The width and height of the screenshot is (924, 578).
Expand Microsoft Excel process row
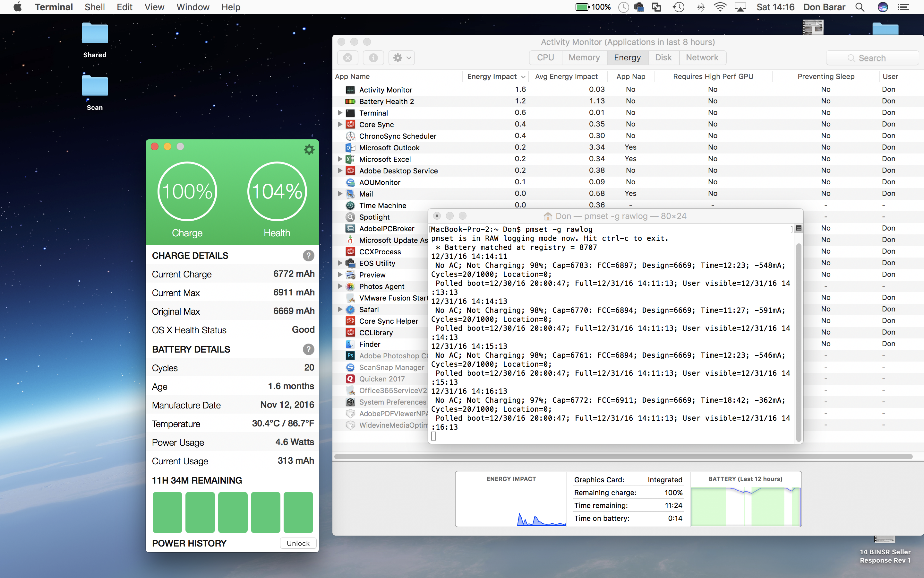[x=339, y=159]
